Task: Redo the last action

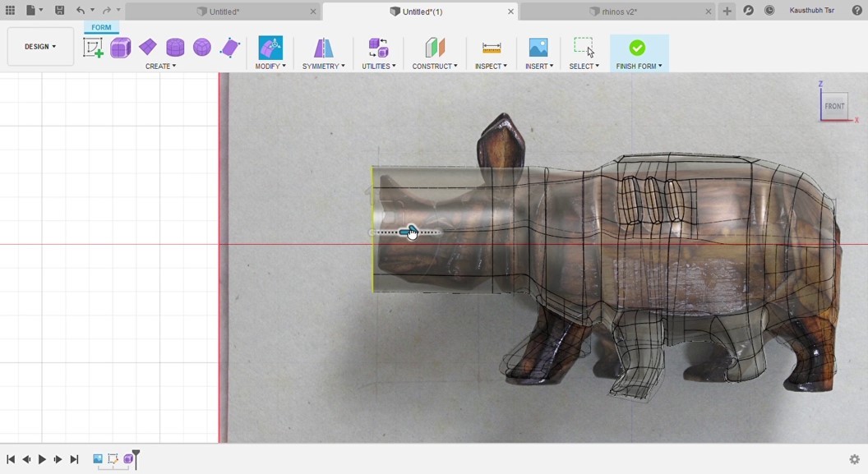Action: [x=107, y=11]
